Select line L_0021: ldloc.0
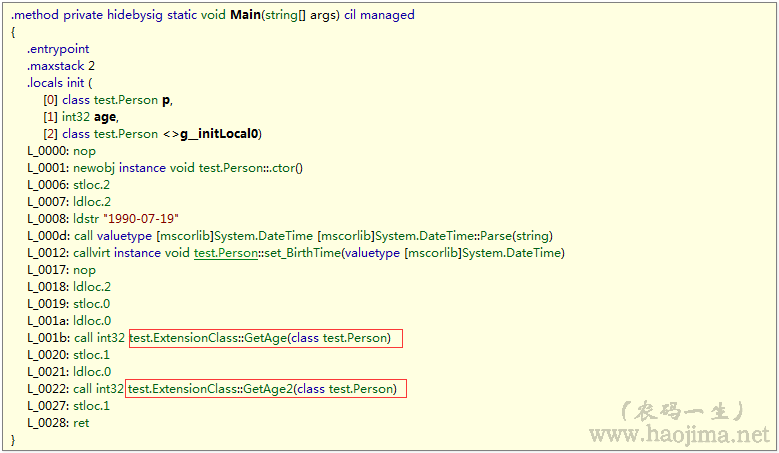The height and width of the screenshot is (453, 779). [69, 372]
